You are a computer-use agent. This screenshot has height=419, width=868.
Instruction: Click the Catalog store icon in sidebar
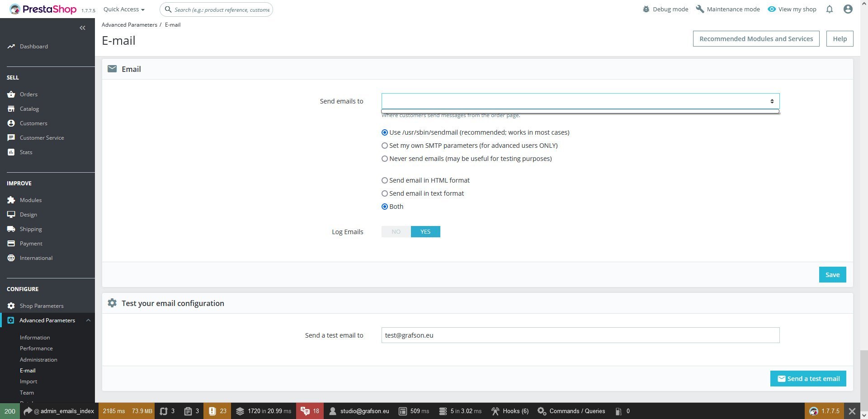(x=11, y=109)
